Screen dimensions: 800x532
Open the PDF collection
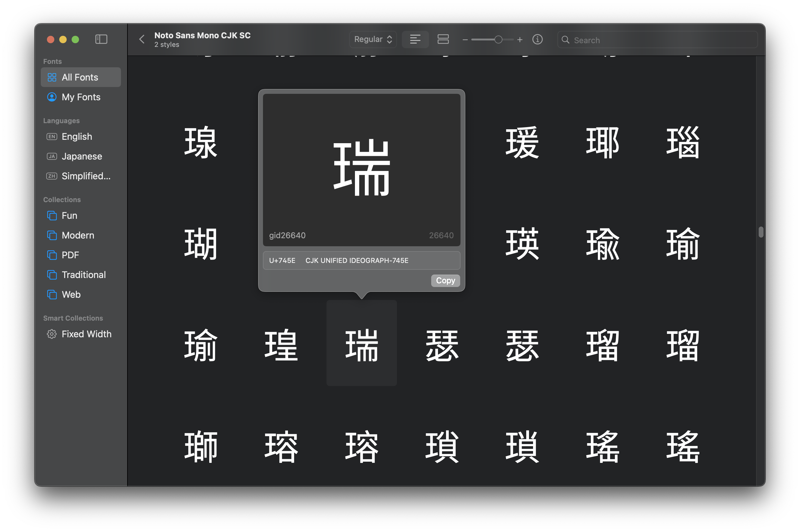click(x=70, y=255)
